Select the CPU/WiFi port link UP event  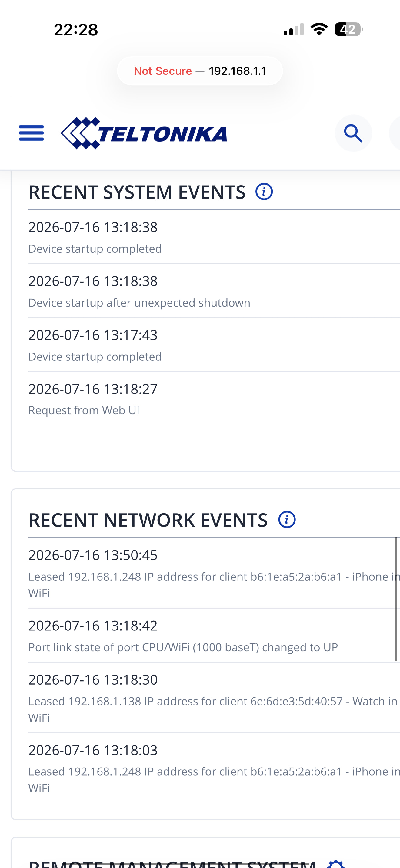[x=214, y=636]
